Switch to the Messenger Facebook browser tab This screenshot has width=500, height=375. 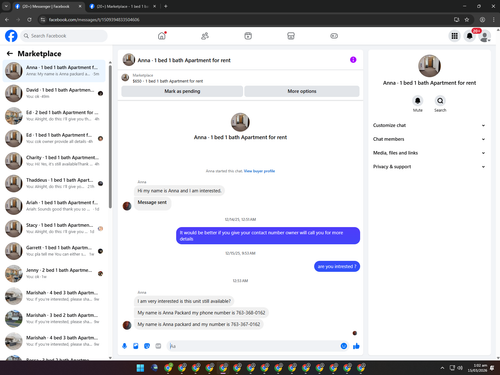(48, 6)
